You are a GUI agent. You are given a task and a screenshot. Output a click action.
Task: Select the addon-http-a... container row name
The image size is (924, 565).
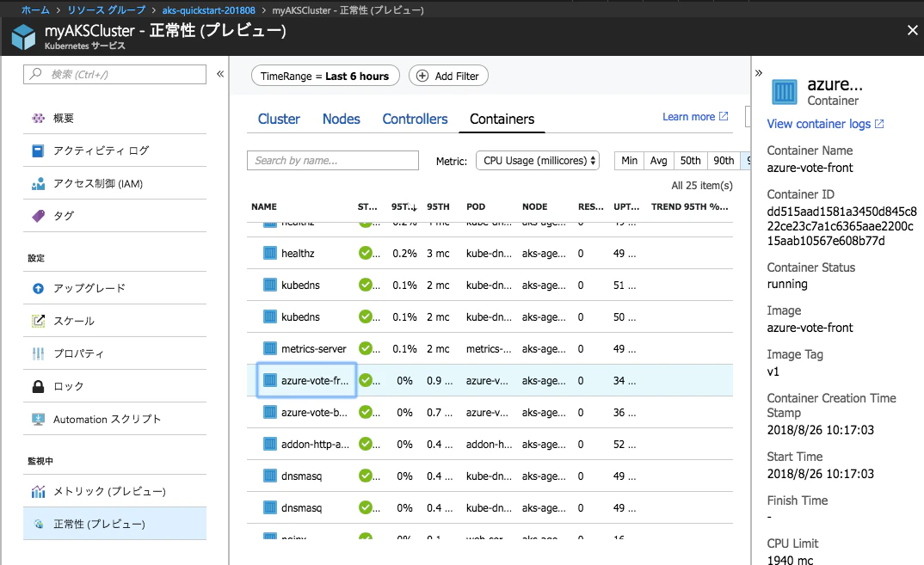[315, 445]
